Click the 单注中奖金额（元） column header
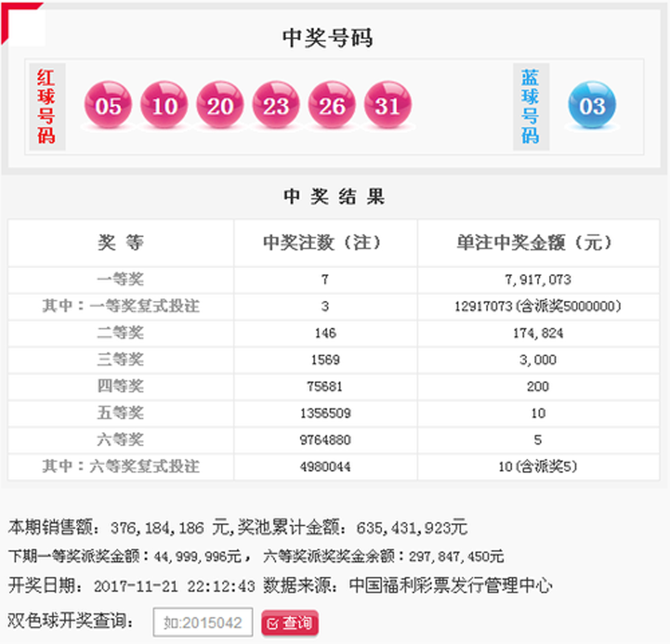Viewport: 670px width, 644px height. pos(538,243)
